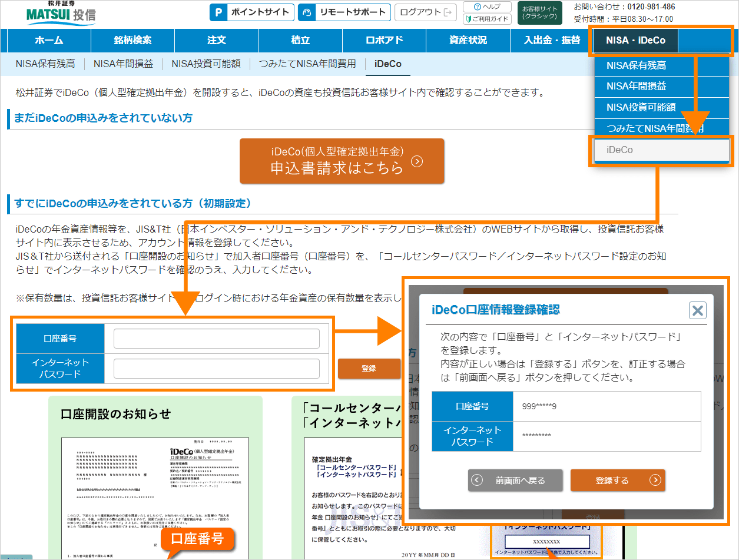Click the headset icon on リモートサポート
Image resolution: width=739 pixels, height=560 pixels.
[306, 12]
